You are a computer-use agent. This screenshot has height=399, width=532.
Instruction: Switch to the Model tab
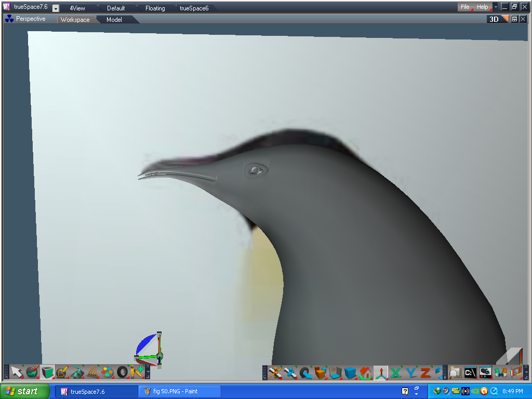[114, 19]
